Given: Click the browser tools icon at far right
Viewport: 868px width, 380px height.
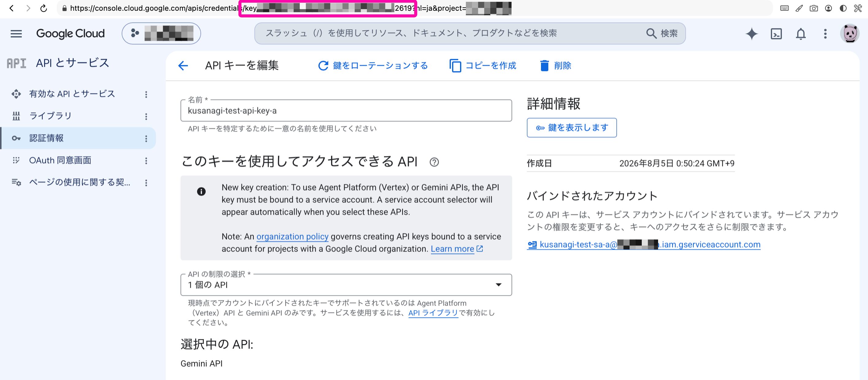Looking at the screenshot, I should [x=858, y=8].
